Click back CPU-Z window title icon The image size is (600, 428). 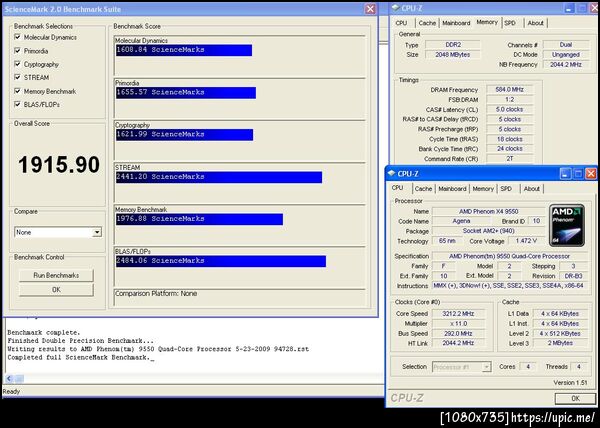(396, 8)
